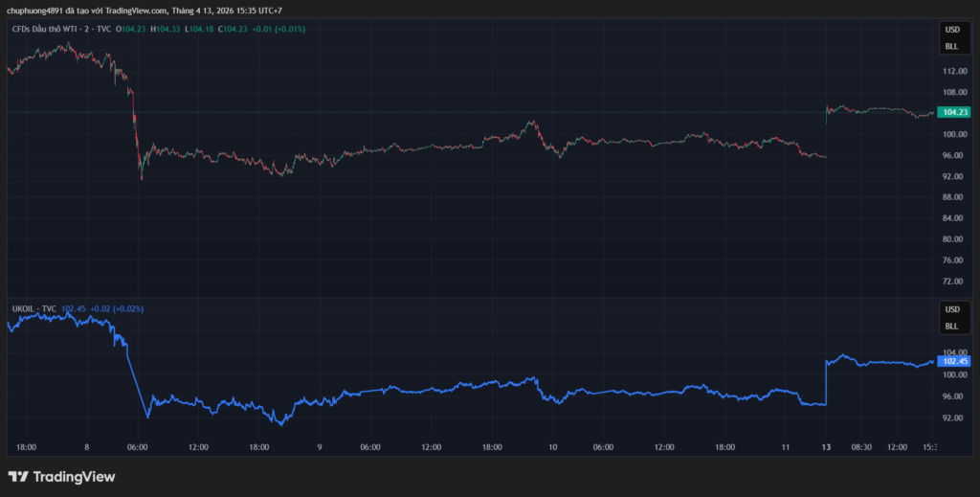Click the WTI open value O104.23
This screenshot has height=497, width=980.
[x=132, y=29]
